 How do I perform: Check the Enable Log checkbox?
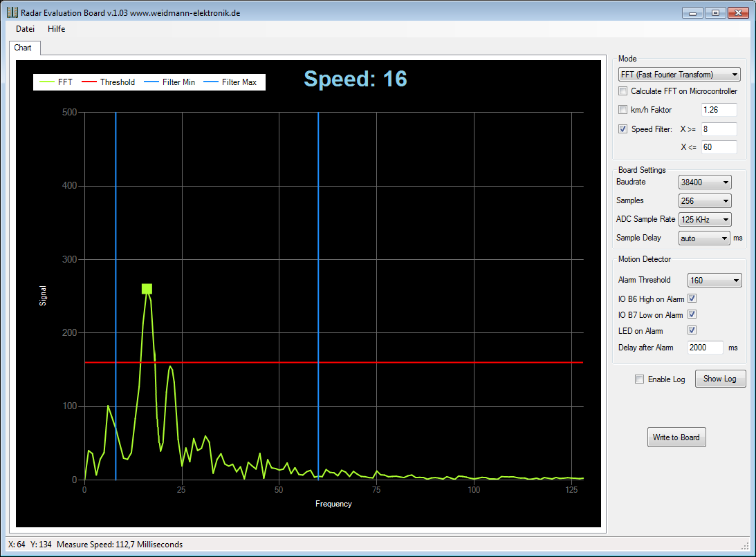coord(639,379)
